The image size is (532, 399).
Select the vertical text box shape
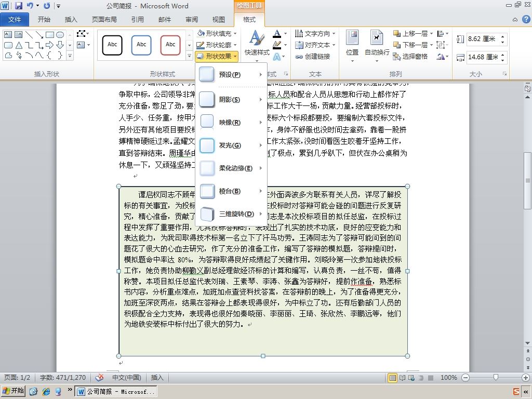click(18, 35)
